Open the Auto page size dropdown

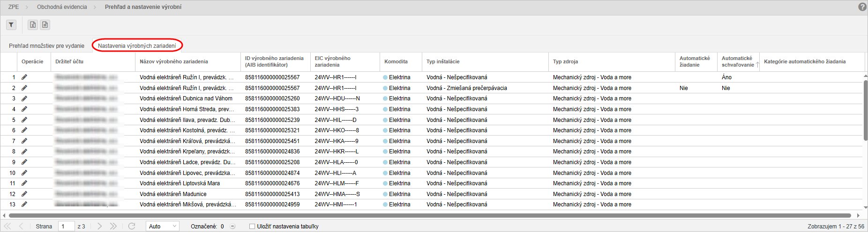(162, 226)
